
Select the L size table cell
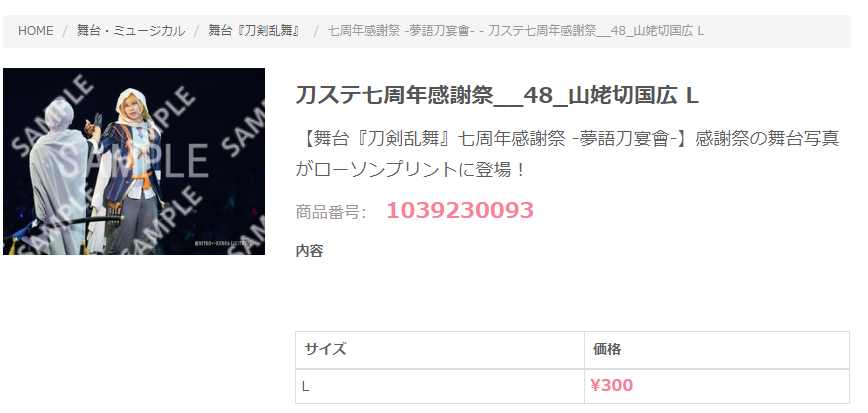440,386
